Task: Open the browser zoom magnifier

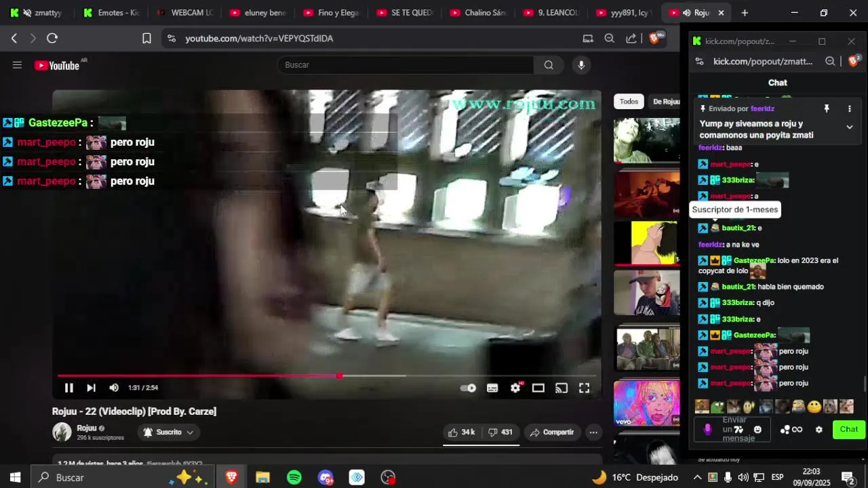Action: click(x=610, y=39)
